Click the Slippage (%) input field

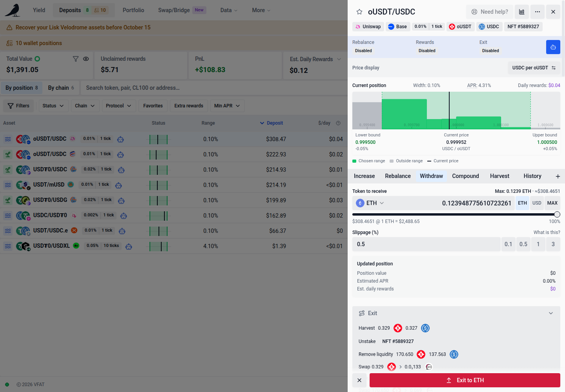point(426,244)
